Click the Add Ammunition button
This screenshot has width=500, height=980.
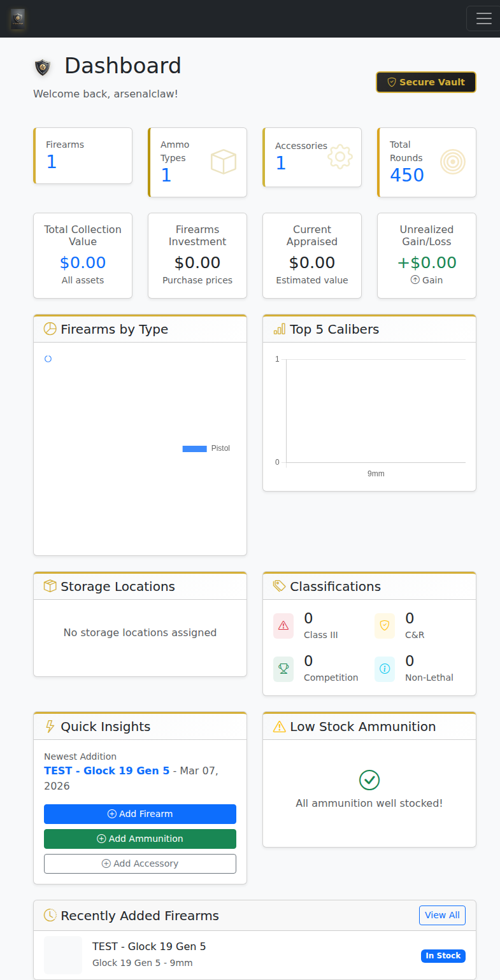(x=139, y=839)
